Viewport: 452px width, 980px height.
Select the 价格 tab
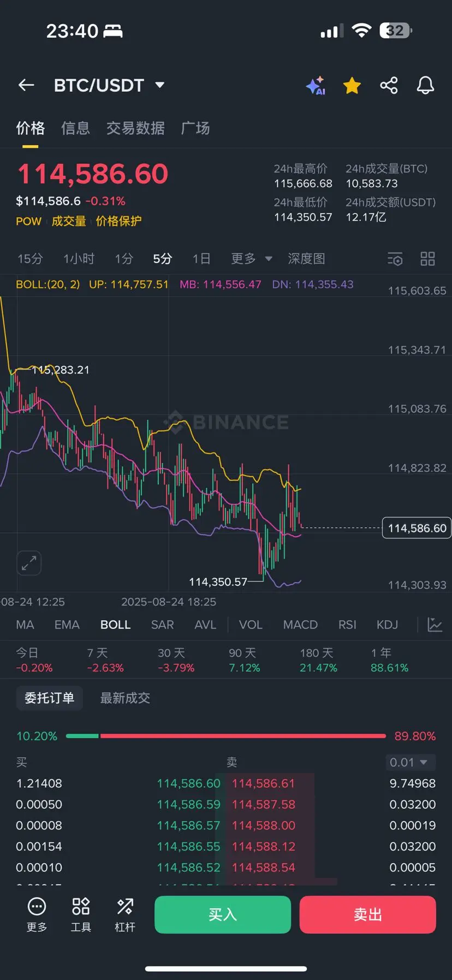point(31,128)
